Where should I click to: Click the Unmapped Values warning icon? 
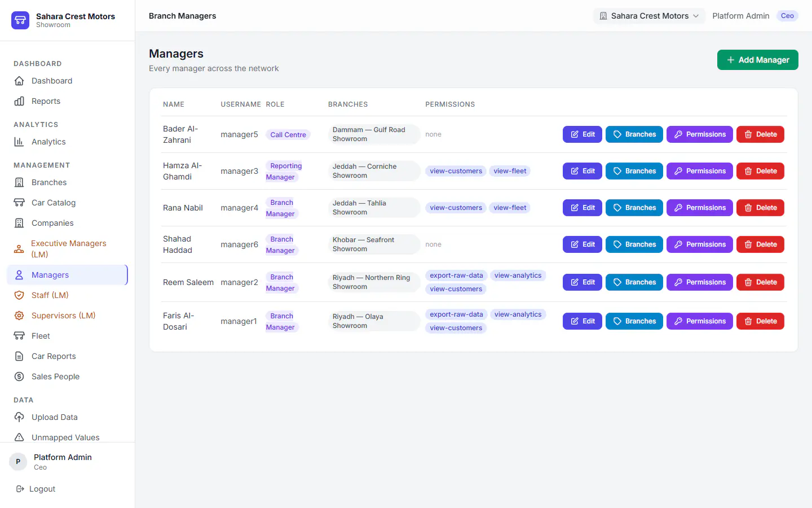click(x=19, y=437)
